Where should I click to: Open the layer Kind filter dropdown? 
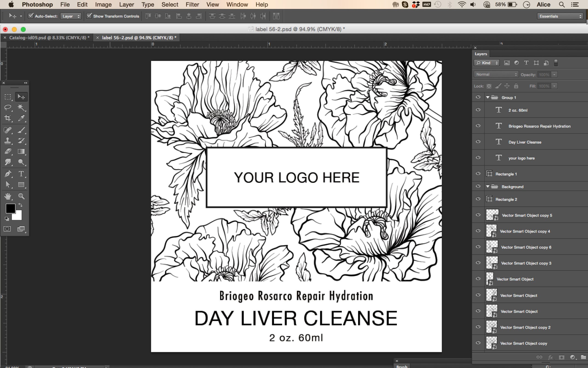point(486,63)
